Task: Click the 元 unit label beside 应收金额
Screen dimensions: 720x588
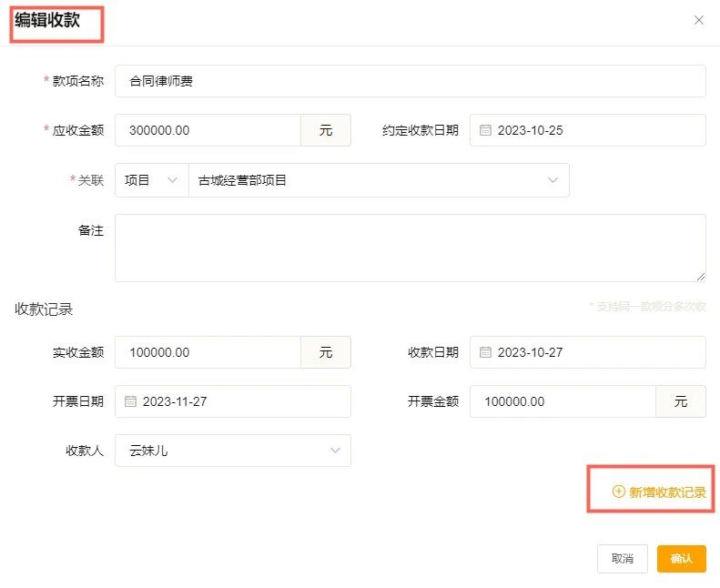Action: 326,130
